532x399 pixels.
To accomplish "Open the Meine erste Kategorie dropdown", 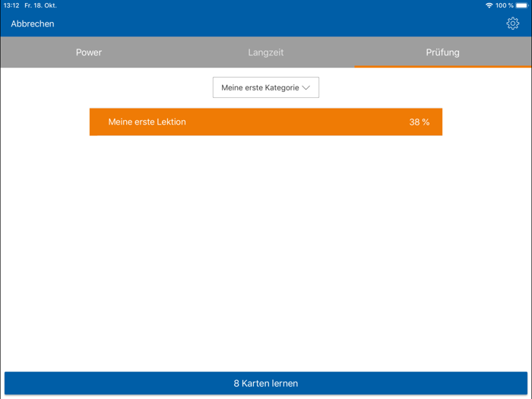I will coord(266,87).
